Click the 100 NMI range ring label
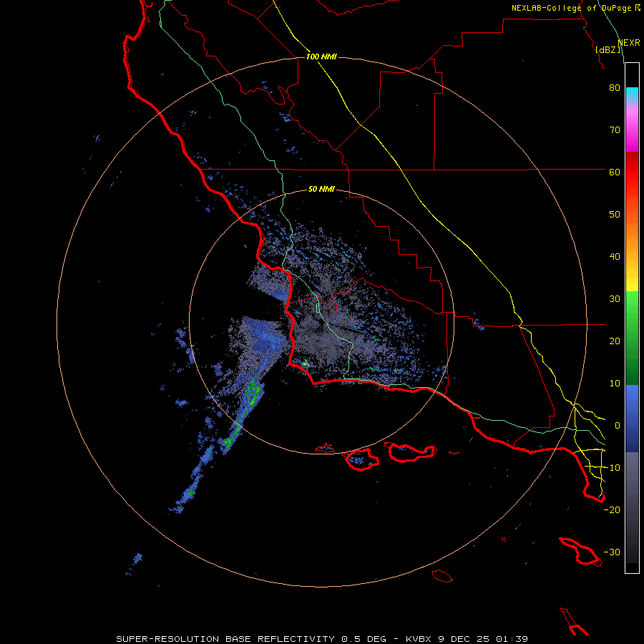 (321, 57)
